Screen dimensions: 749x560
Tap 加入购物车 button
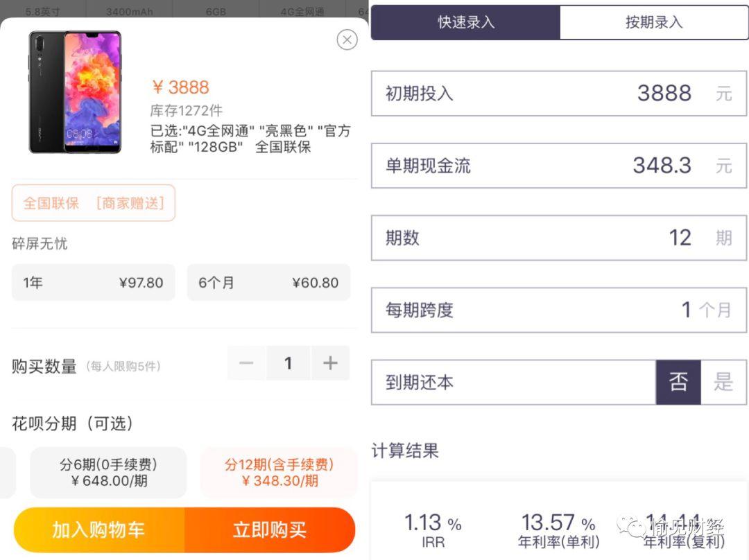(x=99, y=530)
